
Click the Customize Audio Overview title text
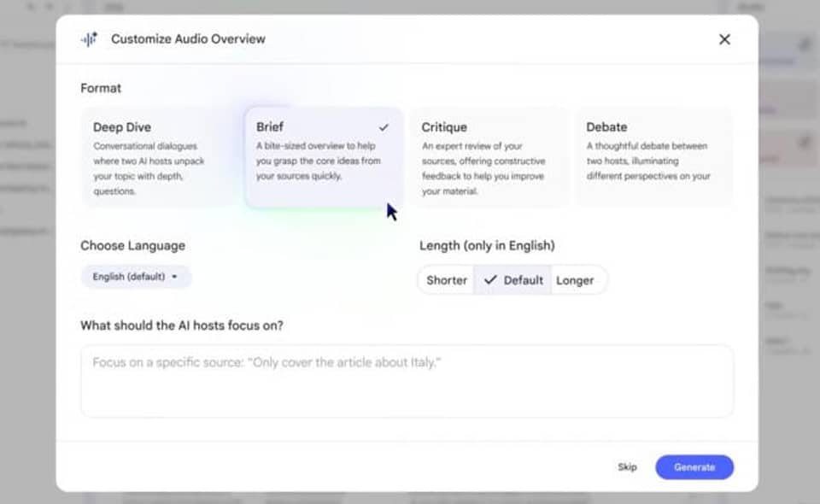pyautogui.click(x=188, y=39)
